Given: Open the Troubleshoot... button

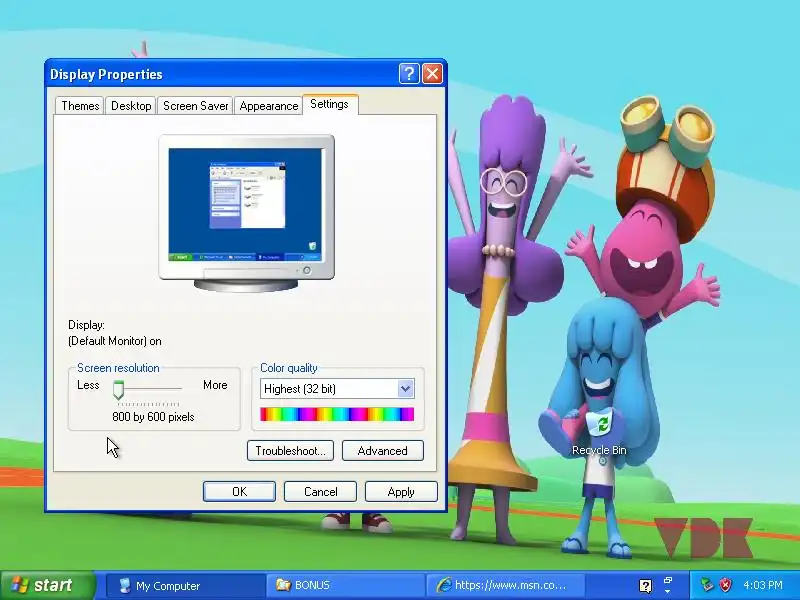Looking at the screenshot, I should 290,451.
